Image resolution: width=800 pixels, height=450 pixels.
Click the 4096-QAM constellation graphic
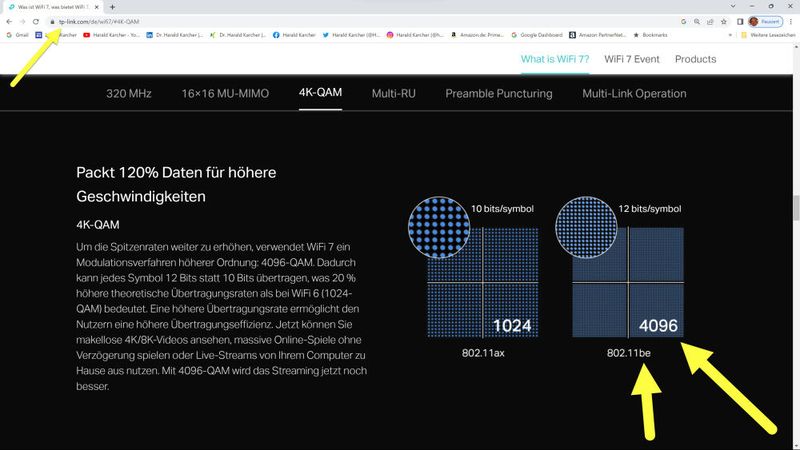628,282
